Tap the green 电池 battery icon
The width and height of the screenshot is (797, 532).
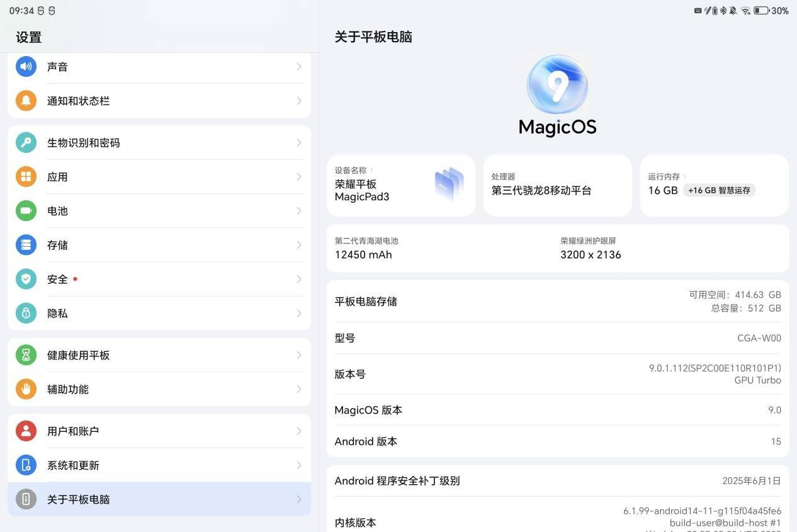point(26,211)
